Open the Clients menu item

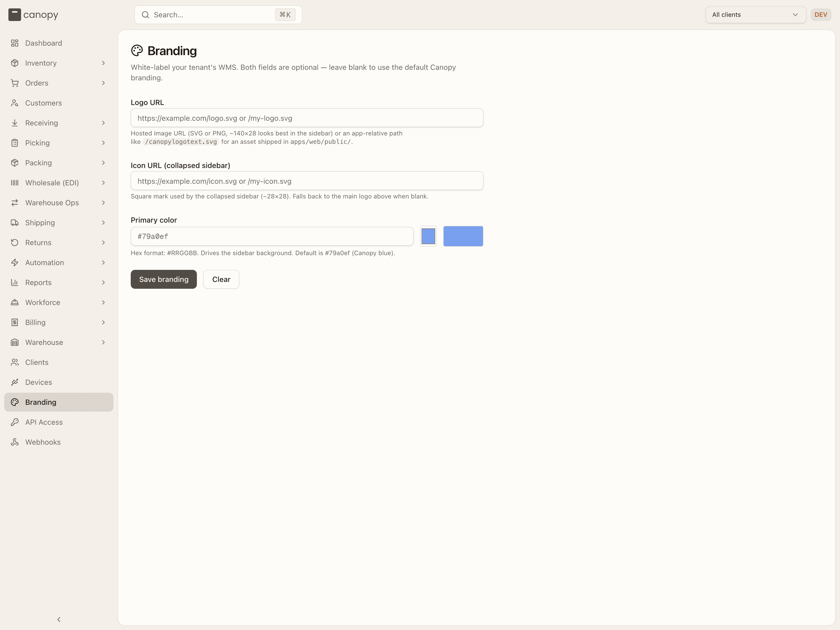pyautogui.click(x=59, y=362)
